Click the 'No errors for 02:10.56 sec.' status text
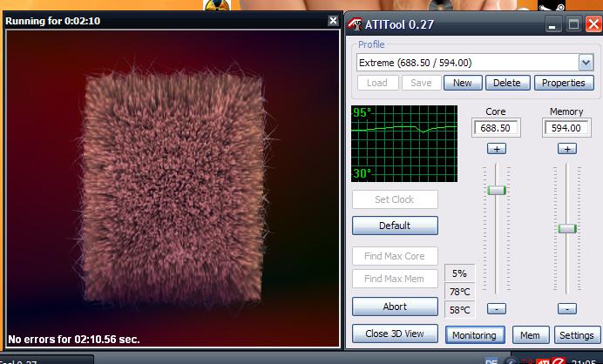Viewport: 603px width, 364px height. (x=74, y=340)
